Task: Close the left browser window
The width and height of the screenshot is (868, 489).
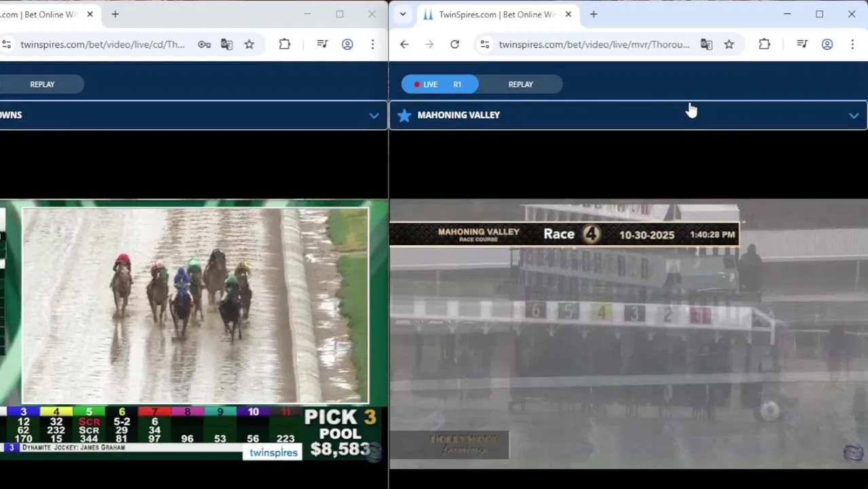Action: (x=372, y=14)
